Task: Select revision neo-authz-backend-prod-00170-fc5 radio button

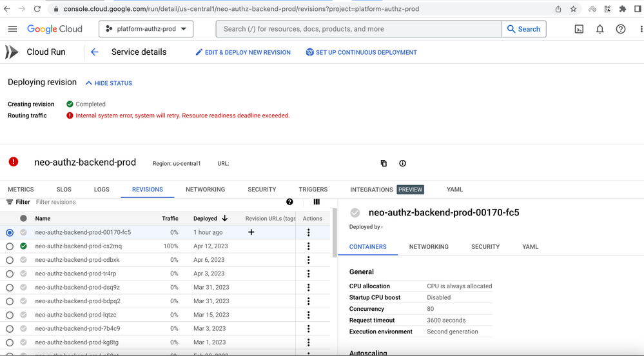Action: (x=10, y=233)
